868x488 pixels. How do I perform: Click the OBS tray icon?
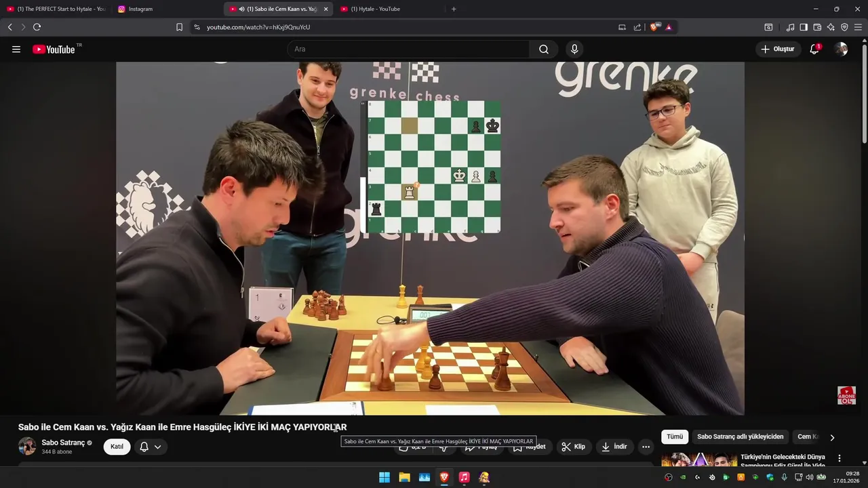click(669, 477)
